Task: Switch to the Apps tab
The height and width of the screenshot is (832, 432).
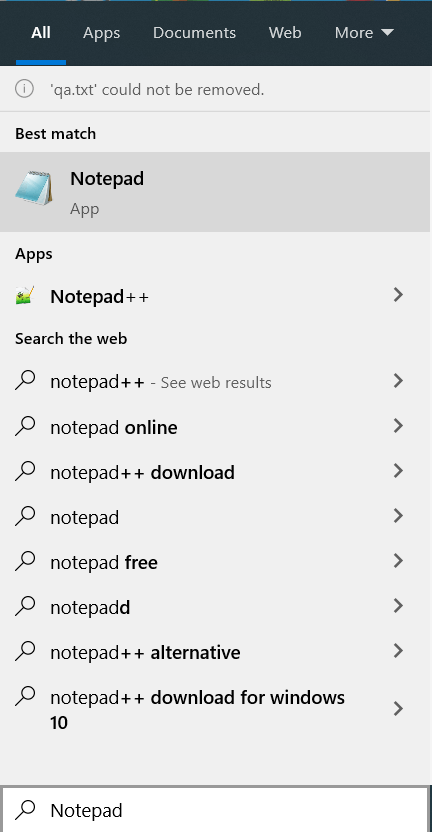Action: pyautogui.click(x=101, y=33)
